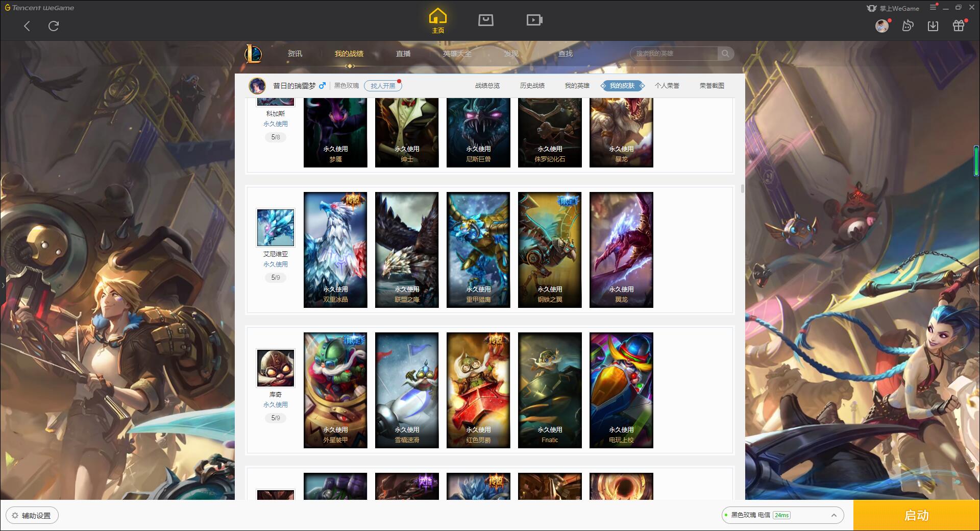Select the 外星装甲 skin card
Viewport: 980px width, 531px height.
click(335, 390)
